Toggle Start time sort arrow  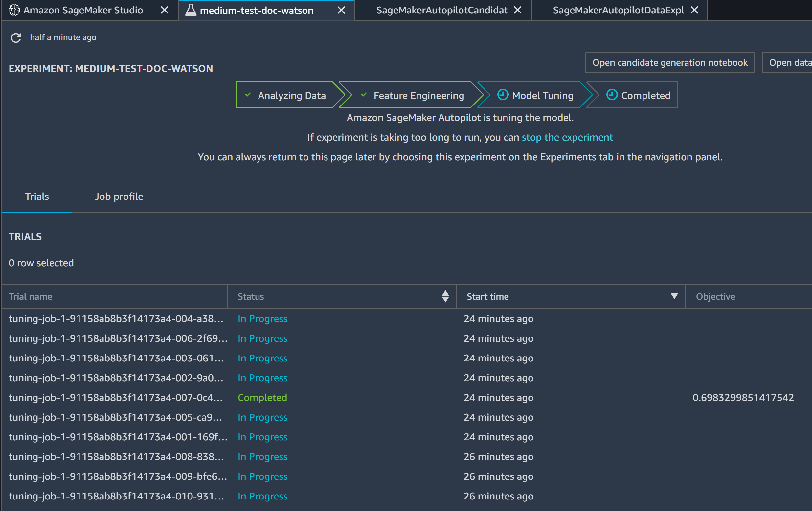click(674, 296)
